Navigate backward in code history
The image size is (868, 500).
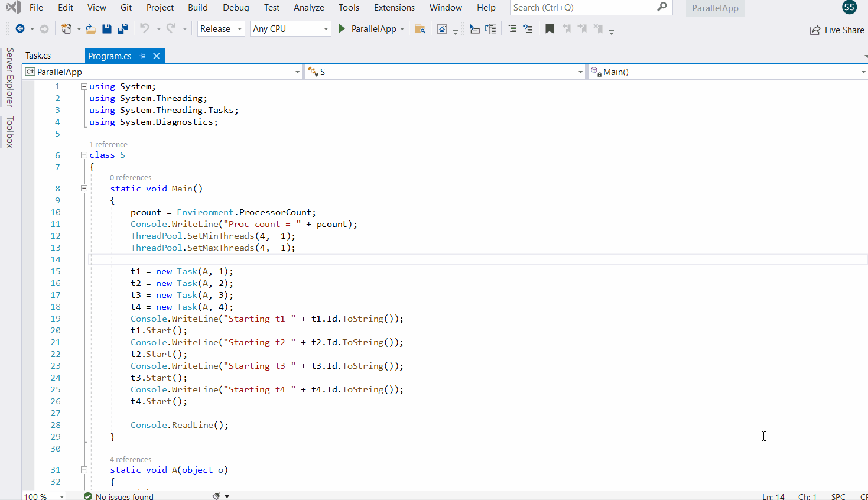click(21, 28)
